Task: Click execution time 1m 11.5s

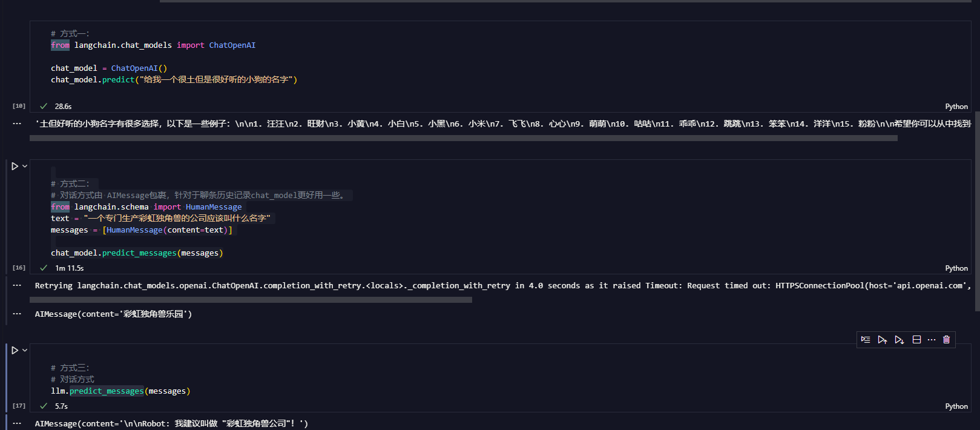Action: (x=70, y=268)
